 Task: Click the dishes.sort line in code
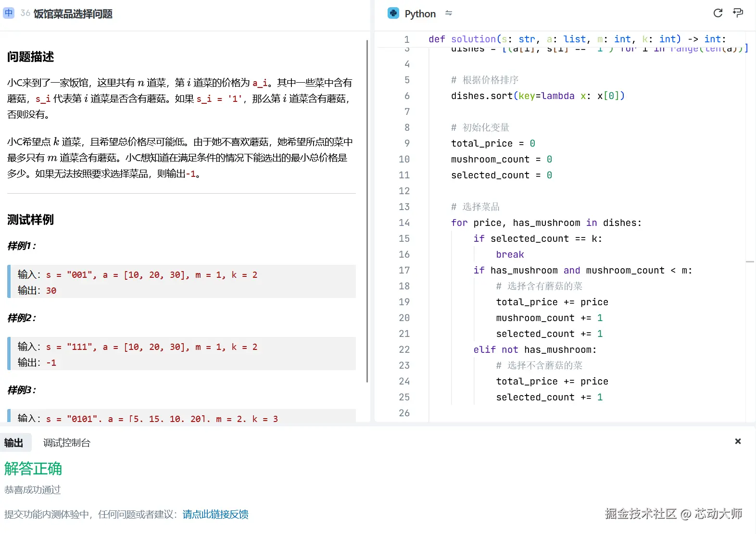[538, 96]
